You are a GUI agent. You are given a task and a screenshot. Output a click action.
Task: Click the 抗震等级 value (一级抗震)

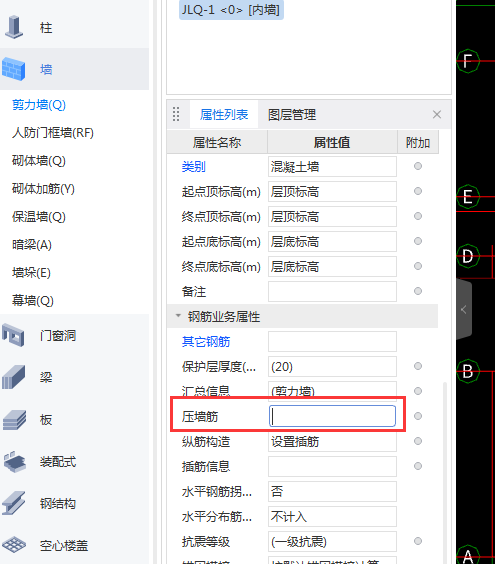point(332,541)
